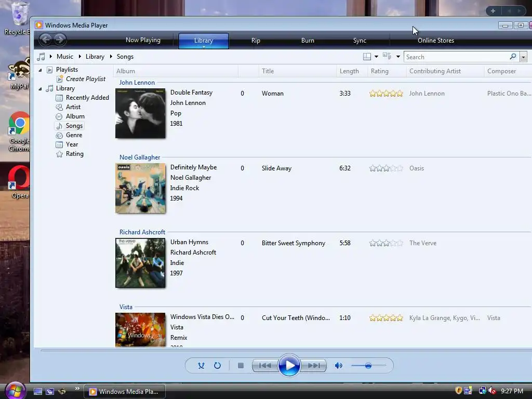Click the Definitely Maybe album cover
The width and height of the screenshot is (532, 399).
coord(140,188)
